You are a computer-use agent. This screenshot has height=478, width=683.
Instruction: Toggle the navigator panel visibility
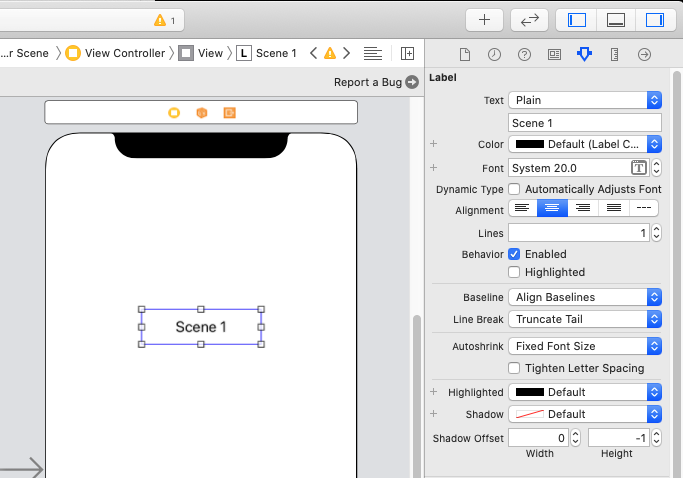[577, 20]
